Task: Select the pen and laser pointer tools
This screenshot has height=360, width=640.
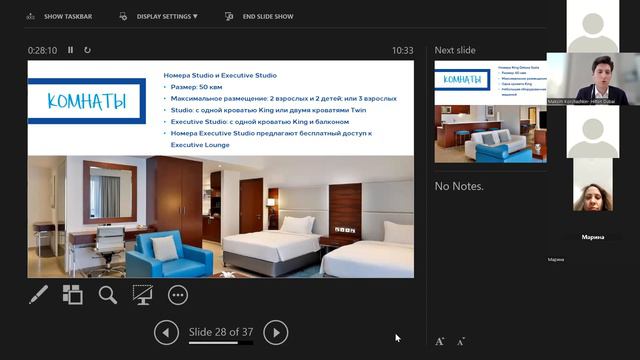Action: [38, 295]
